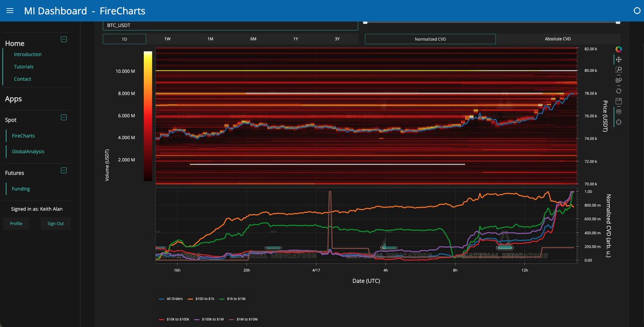Reset the chart view
Viewport: 644px width, 327px height.
pos(618,91)
